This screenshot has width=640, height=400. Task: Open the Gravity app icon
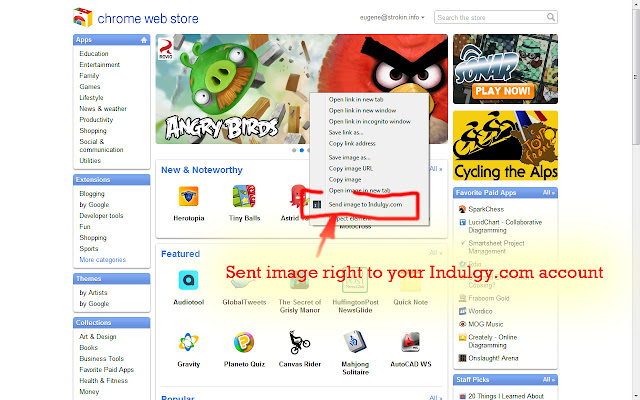[x=189, y=342]
